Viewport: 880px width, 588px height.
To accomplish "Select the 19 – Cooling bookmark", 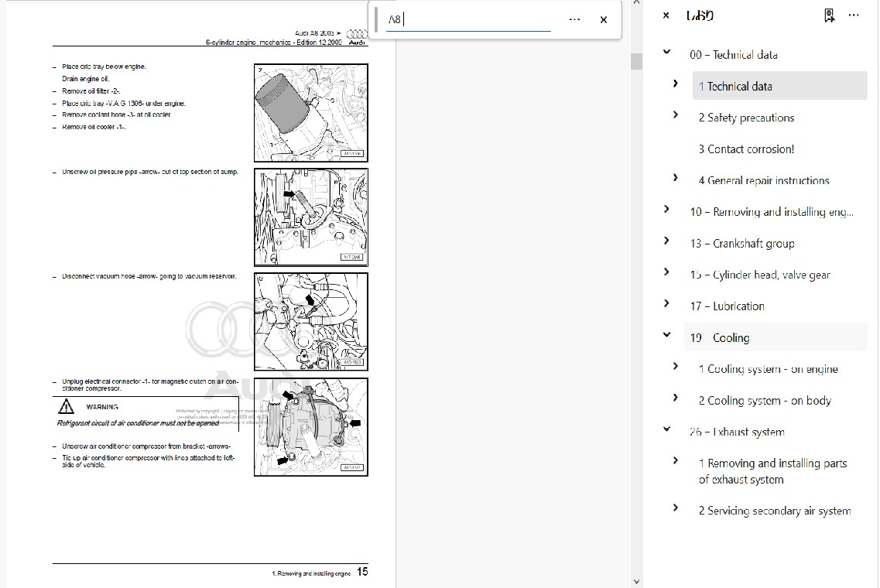I will [776, 337].
